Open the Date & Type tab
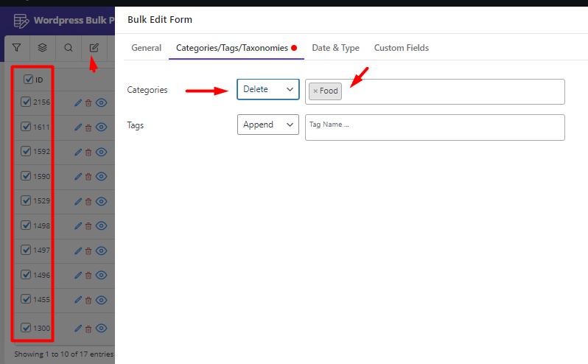Viewport: 588px width, 364px height. click(x=335, y=48)
